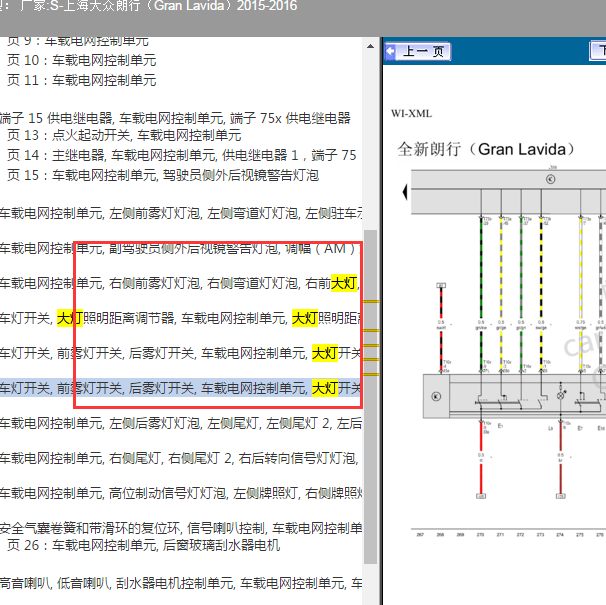Select the 端子 15 供电继电器 line
The width and height of the screenshot is (606, 605).
pyautogui.click(x=175, y=118)
